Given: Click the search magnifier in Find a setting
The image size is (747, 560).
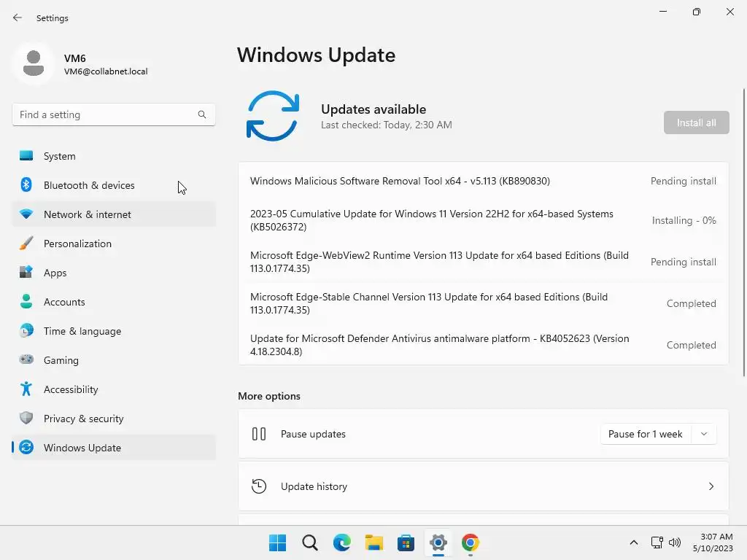Looking at the screenshot, I should tap(202, 114).
